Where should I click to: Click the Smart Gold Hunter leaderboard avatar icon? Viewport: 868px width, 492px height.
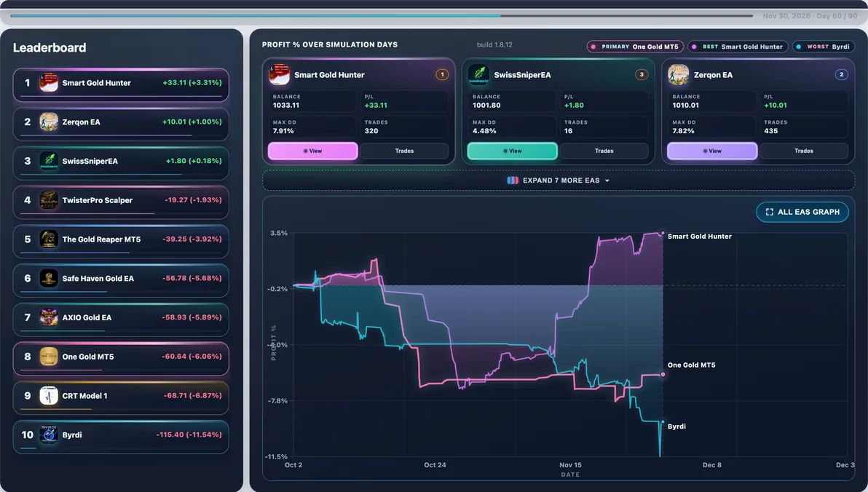click(49, 83)
